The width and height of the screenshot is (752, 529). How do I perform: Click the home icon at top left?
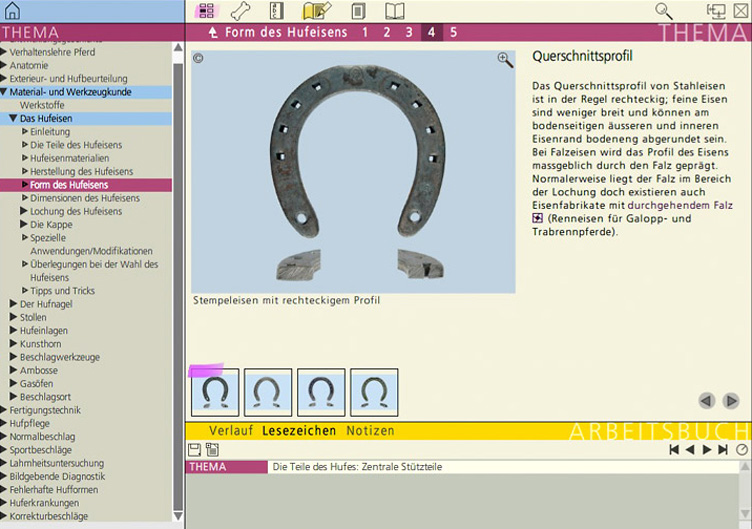[x=12, y=12]
